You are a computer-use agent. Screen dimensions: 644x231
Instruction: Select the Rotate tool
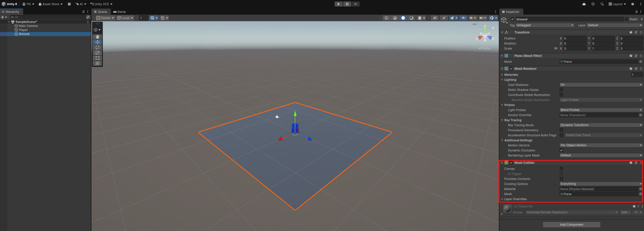coord(97,47)
